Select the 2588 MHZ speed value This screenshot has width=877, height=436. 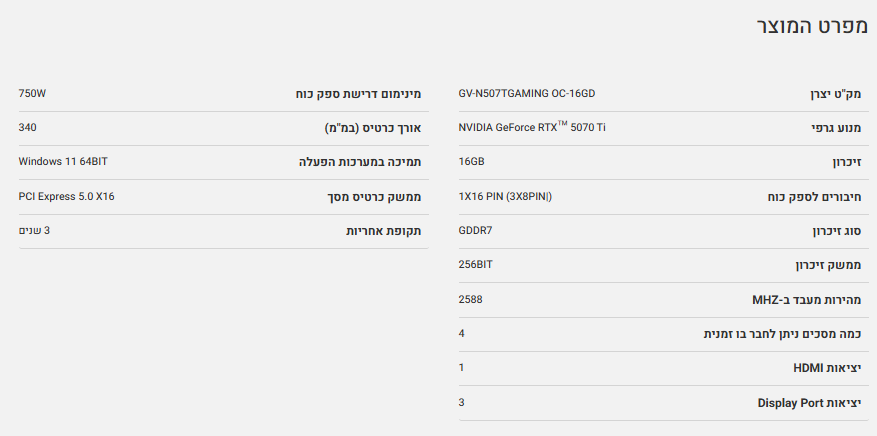click(x=470, y=299)
